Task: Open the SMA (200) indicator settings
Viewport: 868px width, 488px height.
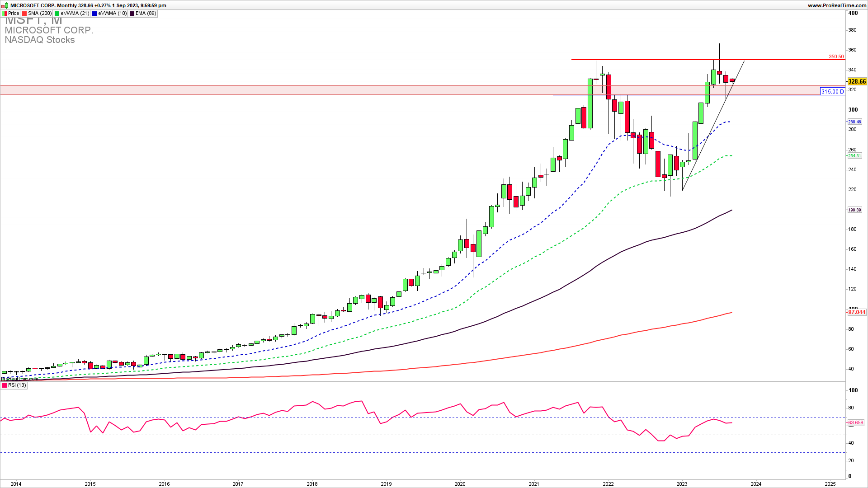Action: coord(37,14)
